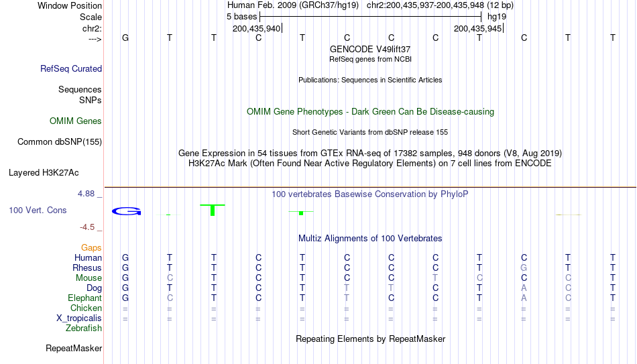Click Multiz Alignments of 100 Vertebrates title

pos(370,239)
